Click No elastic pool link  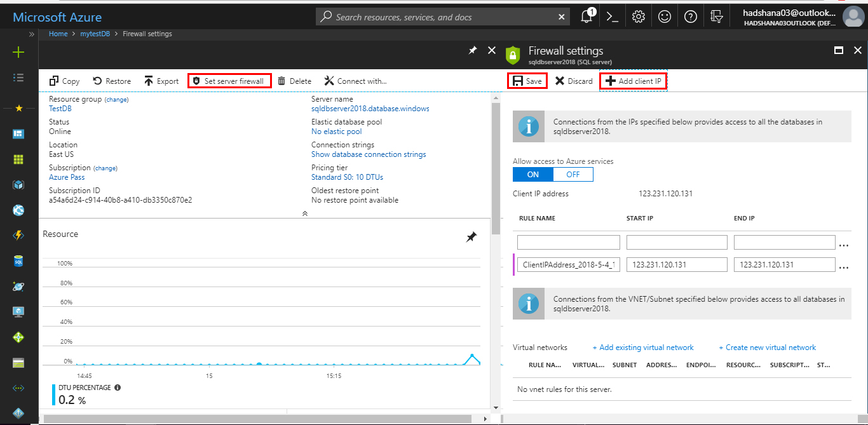pyautogui.click(x=337, y=132)
